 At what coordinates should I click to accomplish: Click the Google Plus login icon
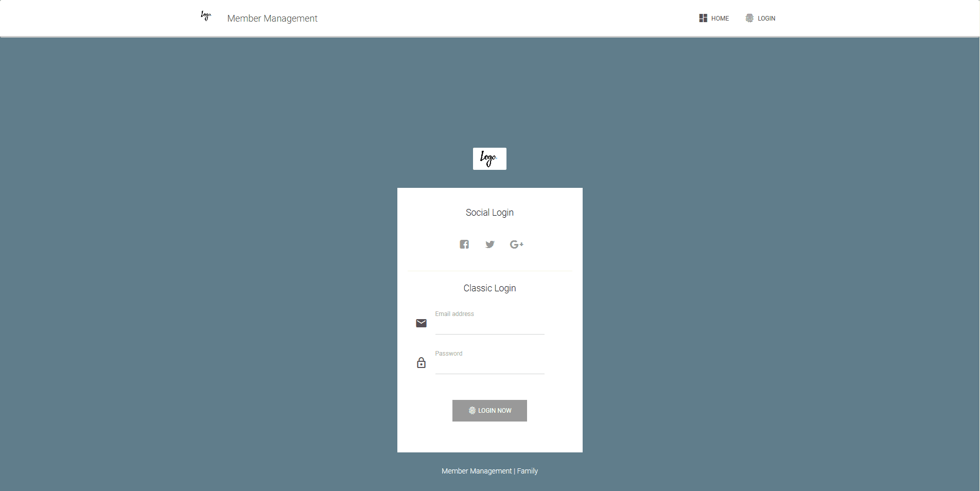(517, 244)
